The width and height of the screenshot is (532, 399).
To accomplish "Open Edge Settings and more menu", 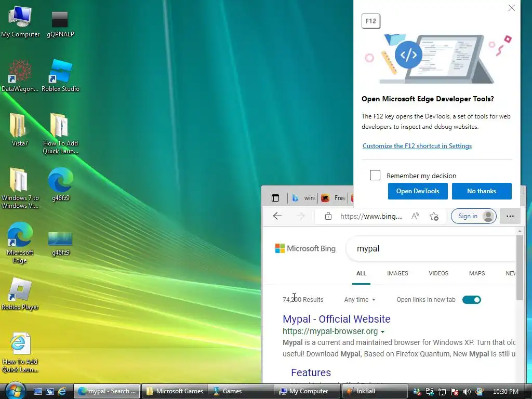I will pos(510,216).
